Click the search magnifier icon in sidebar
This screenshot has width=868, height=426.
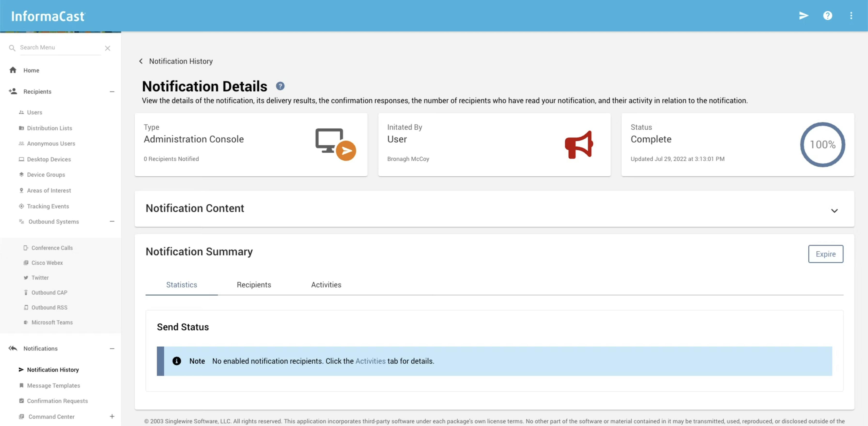tap(12, 48)
